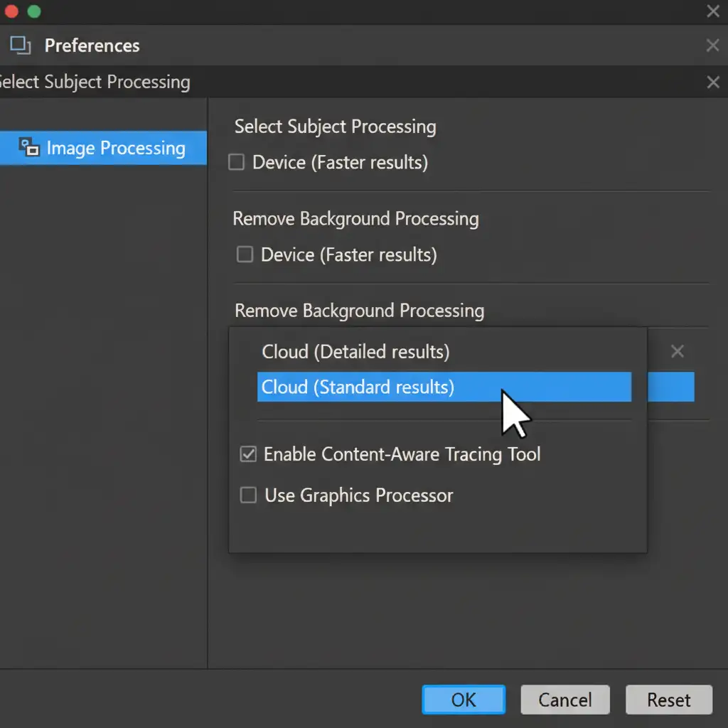Click the Image Processing sidebar icon
This screenshot has height=728, width=728.
coord(29,148)
